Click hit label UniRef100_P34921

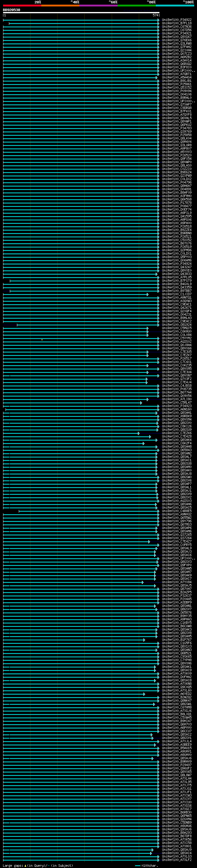click(176, 34)
